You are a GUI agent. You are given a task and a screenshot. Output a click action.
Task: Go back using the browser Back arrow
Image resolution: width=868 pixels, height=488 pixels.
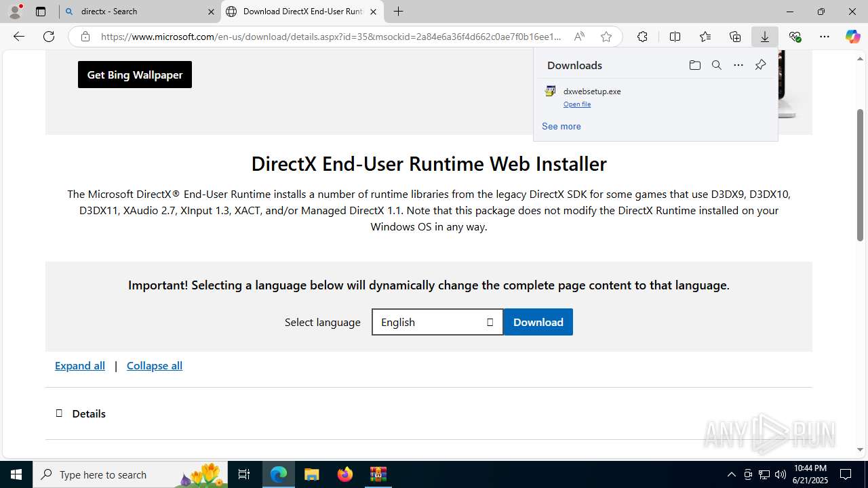[x=19, y=37]
